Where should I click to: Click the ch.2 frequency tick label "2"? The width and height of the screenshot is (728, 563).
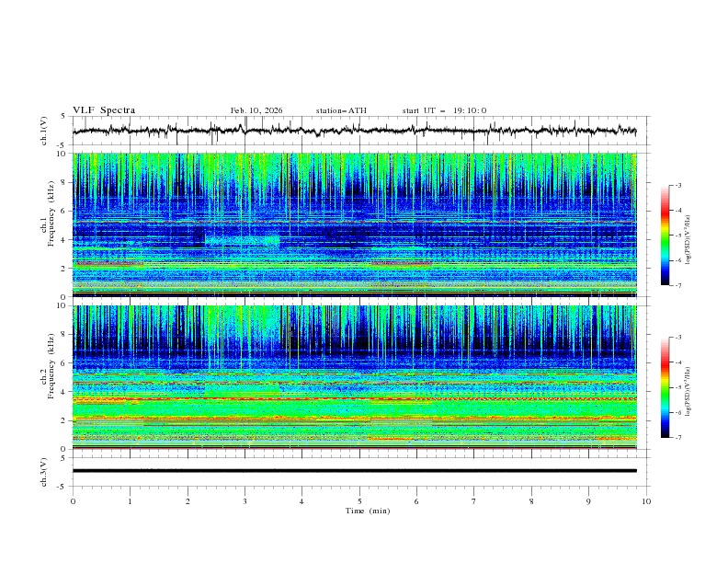[65, 420]
